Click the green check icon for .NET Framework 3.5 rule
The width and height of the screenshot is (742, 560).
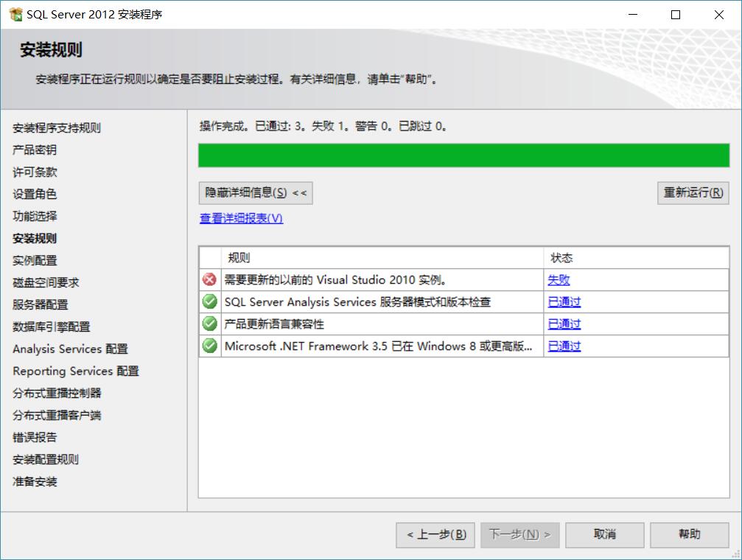point(210,346)
